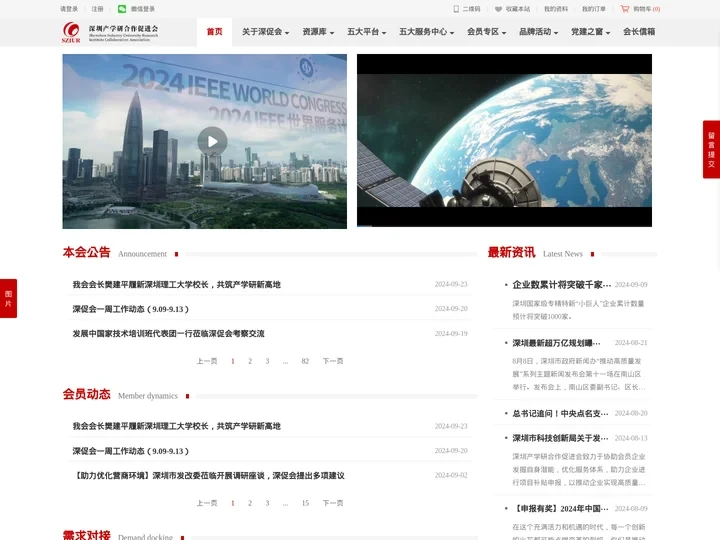Expand the 会员专区 menu
The image size is (720, 540).
click(x=486, y=32)
